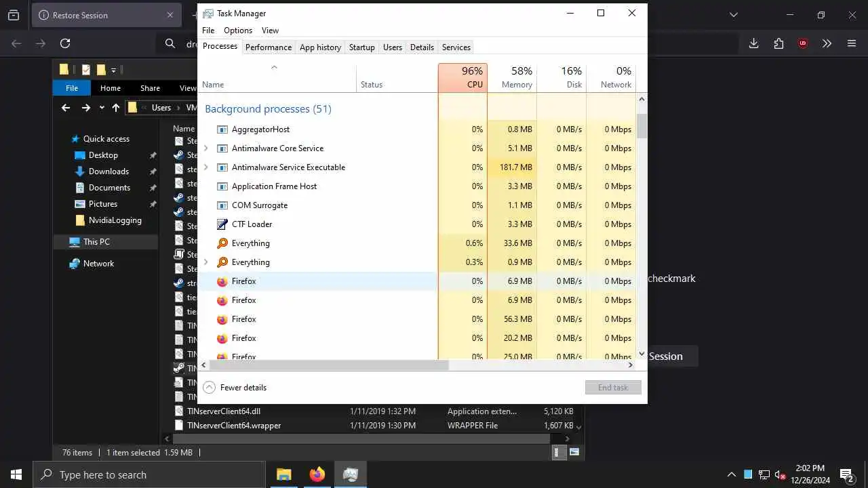This screenshot has width=868, height=488.
Task: Open Firefox View icon
Action: [x=14, y=15]
